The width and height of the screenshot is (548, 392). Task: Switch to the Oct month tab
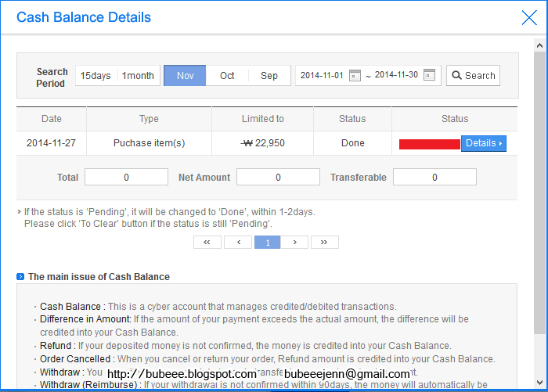pyautogui.click(x=227, y=76)
